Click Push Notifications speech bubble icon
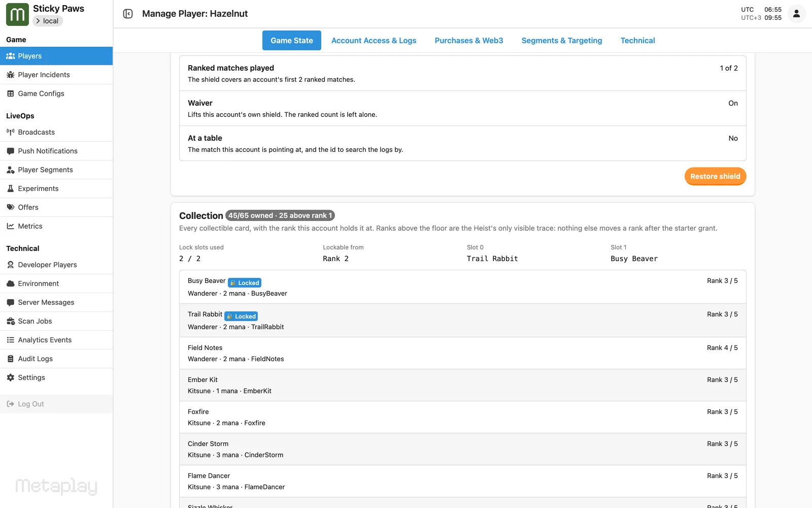 point(10,151)
